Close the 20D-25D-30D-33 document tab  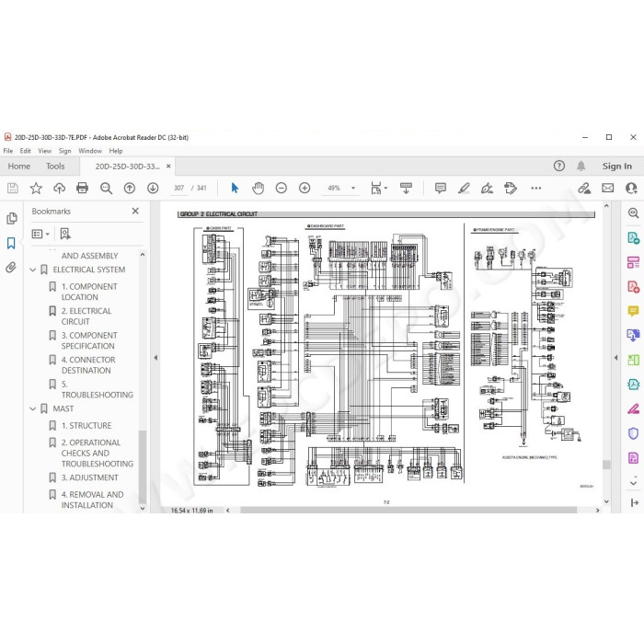pos(168,167)
